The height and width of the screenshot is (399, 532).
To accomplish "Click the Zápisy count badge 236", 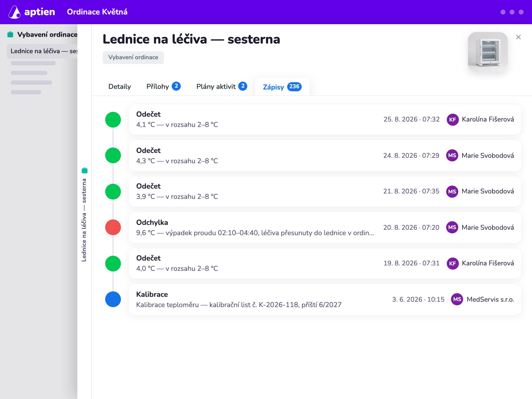I will 294,87.
